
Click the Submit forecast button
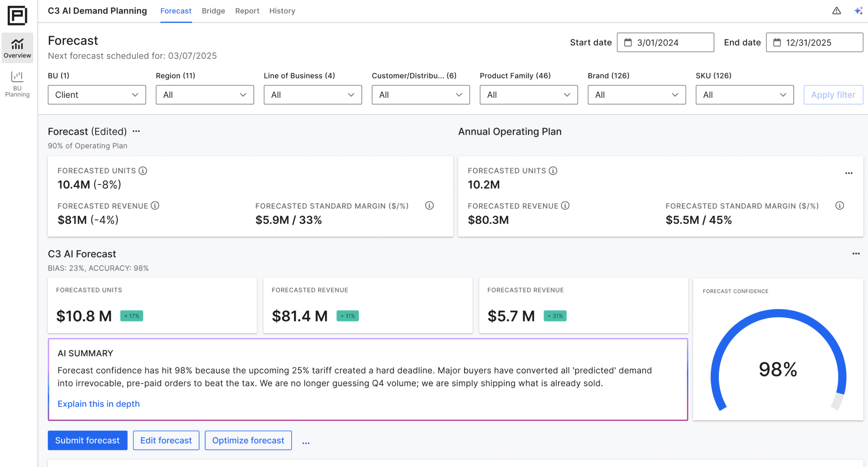coord(88,440)
